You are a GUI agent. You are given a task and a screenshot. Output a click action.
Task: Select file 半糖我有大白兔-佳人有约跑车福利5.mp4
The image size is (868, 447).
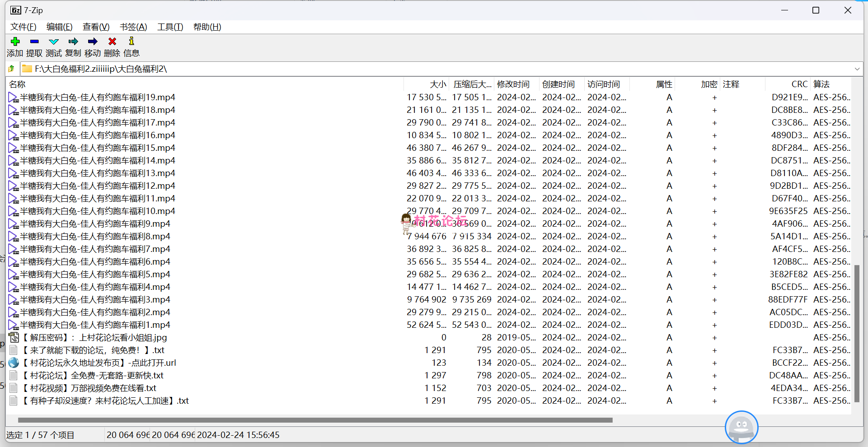(x=95, y=274)
